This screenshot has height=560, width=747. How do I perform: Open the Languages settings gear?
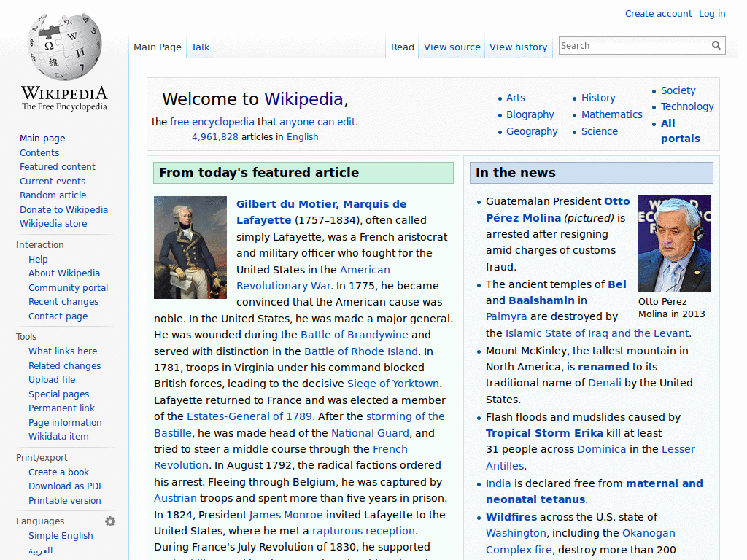click(110, 521)
